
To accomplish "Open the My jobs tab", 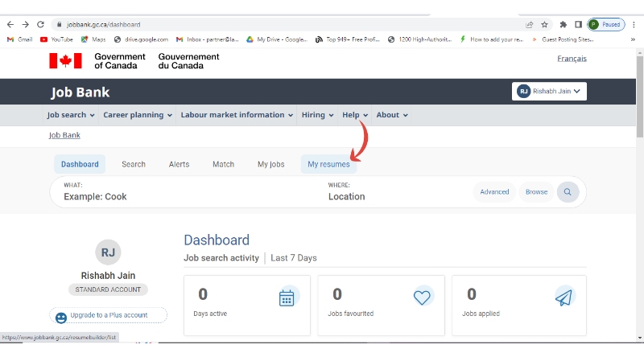I will (x=270, y=164).
